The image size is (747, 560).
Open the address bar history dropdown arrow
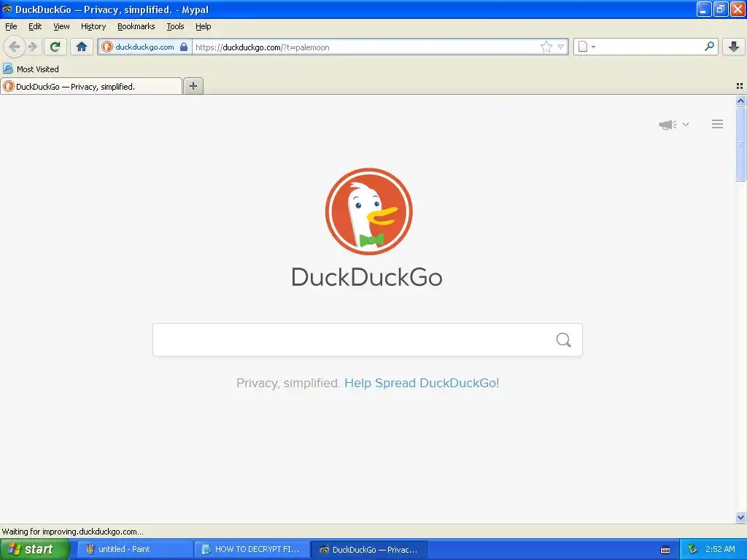tap(561, 47)
